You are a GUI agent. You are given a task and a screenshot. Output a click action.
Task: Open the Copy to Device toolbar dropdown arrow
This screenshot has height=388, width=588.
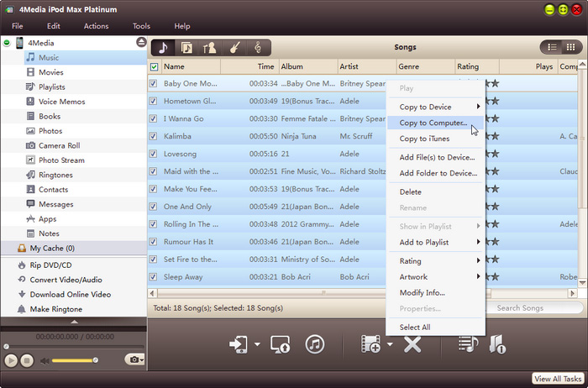tap(257, 345)
